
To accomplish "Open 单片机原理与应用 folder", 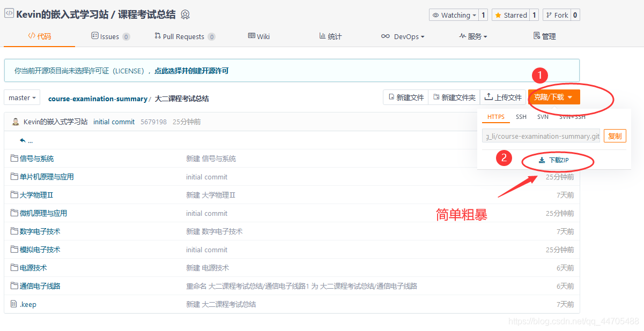I will click(47, 177).
